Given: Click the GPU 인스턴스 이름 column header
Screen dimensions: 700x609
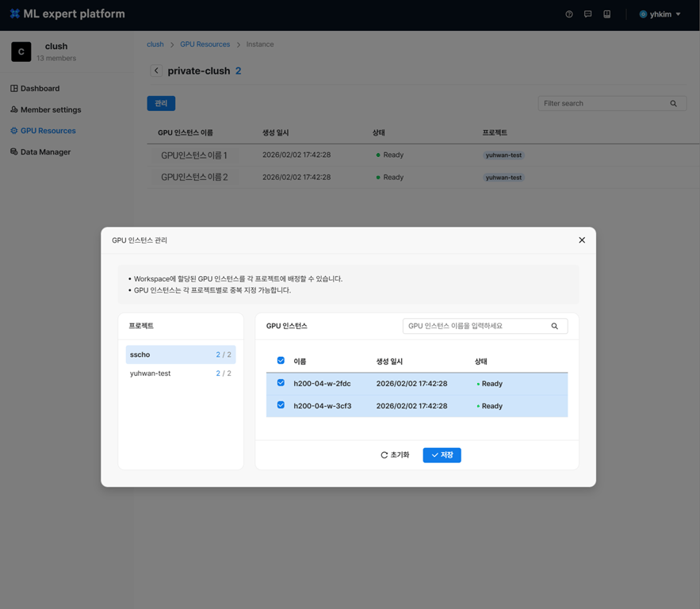Looking at the screenshot, I should [x=186, y=132].
